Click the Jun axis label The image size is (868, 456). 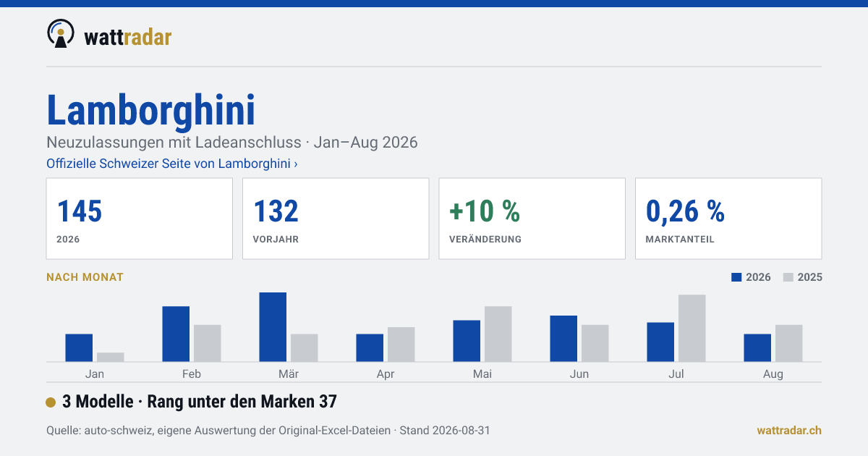(579, 374)
